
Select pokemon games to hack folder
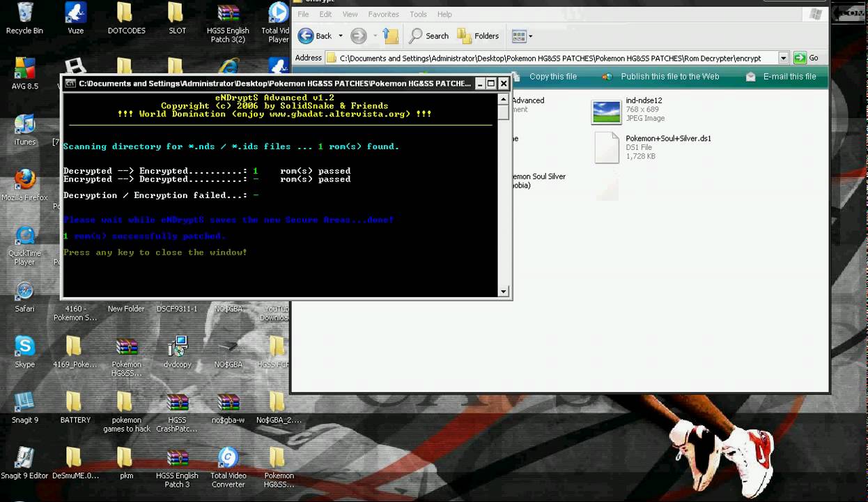126,412
